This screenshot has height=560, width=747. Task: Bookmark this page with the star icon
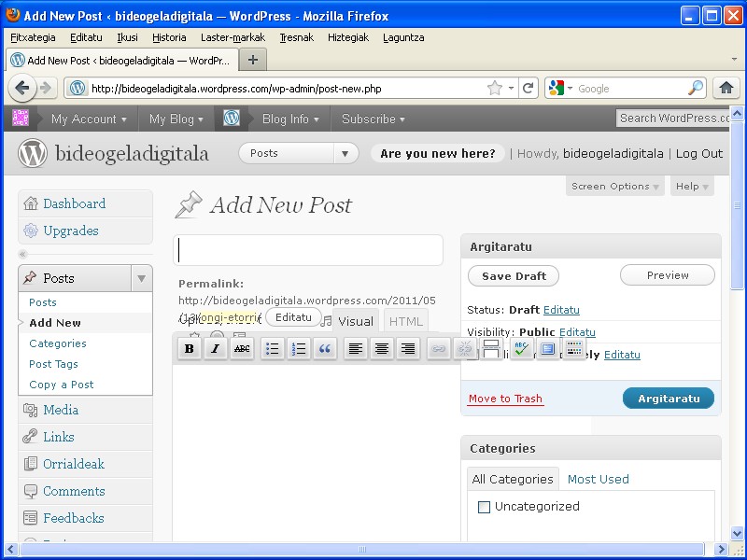point(495,88)
